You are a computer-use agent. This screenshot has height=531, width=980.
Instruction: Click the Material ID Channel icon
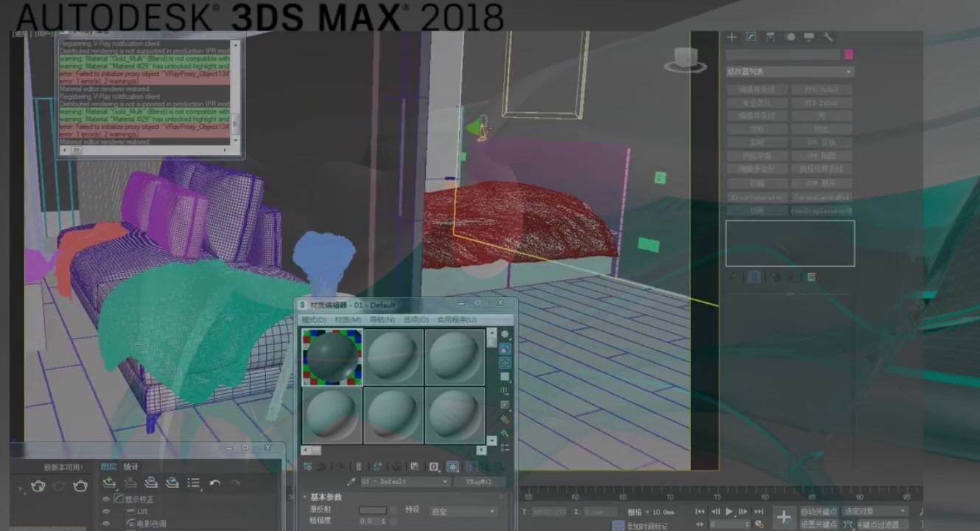point(434,466)
